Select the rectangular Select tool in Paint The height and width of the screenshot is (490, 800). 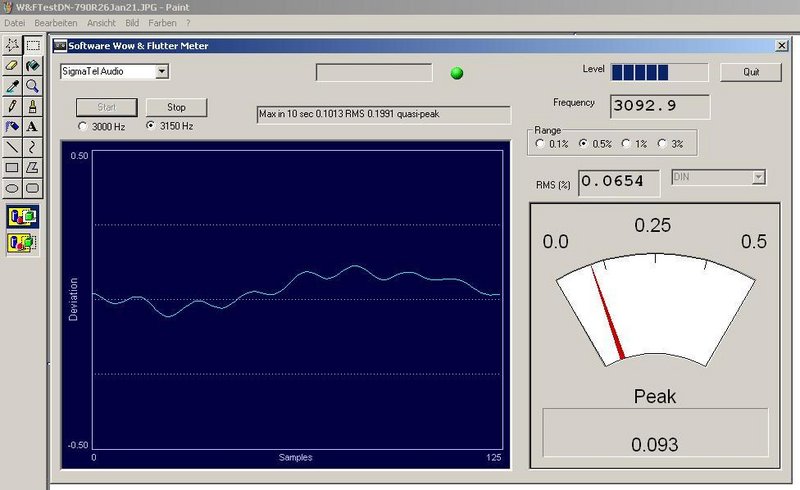[x=33, y=45]
